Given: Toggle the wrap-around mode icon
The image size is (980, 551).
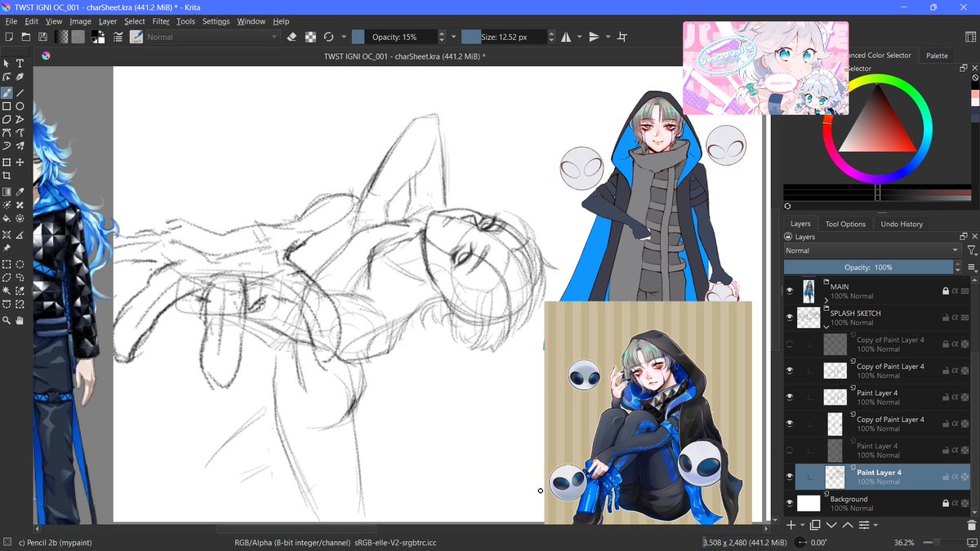Looking at the screenshot, I should [622, 37].
